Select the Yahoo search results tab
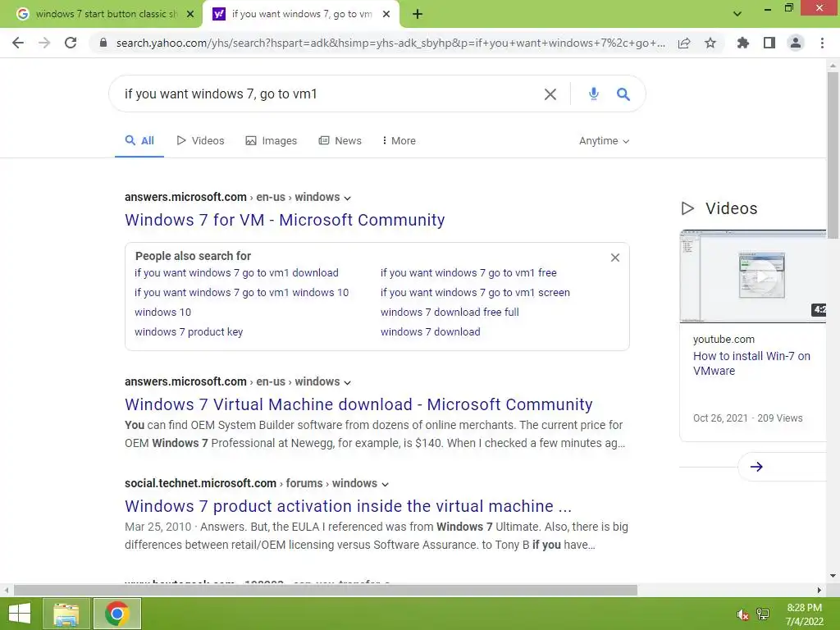This screenshot has height=630, width=840. click(x=301, y=15)
